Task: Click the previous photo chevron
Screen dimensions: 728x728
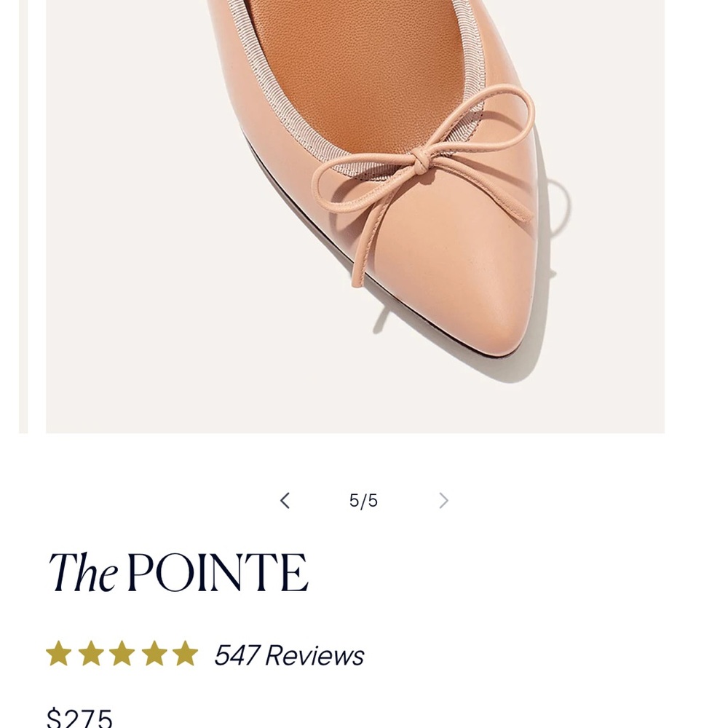Action: pos(285,500)
